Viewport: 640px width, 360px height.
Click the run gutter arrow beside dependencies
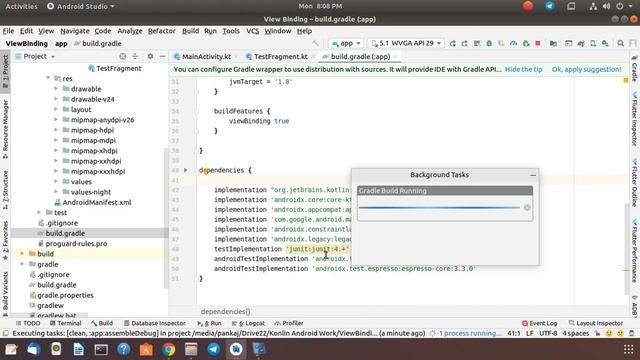tap(186, 170)
